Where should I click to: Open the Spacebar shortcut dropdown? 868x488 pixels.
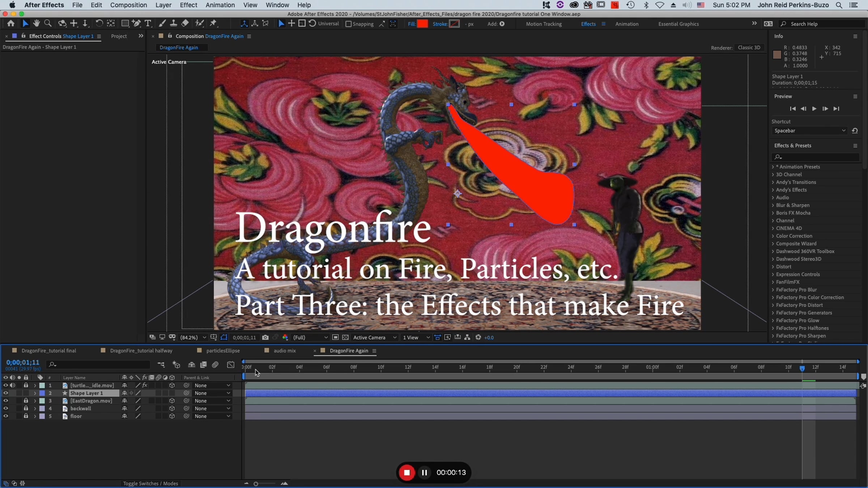click(809, 130)
